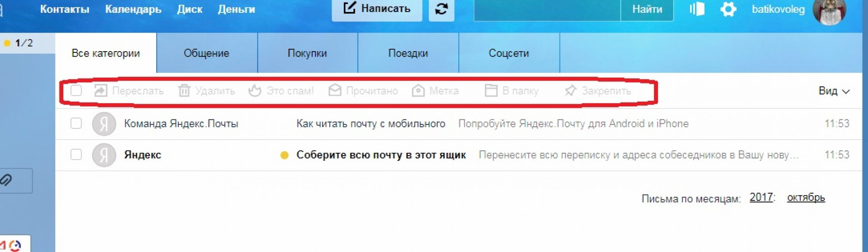Switch to the Общение tab

click(x=207, y=53)
